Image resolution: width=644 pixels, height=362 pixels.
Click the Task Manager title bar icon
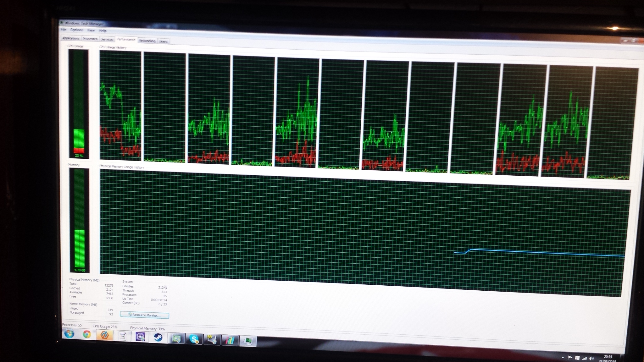pyautogui.click(x=61, y=23)
